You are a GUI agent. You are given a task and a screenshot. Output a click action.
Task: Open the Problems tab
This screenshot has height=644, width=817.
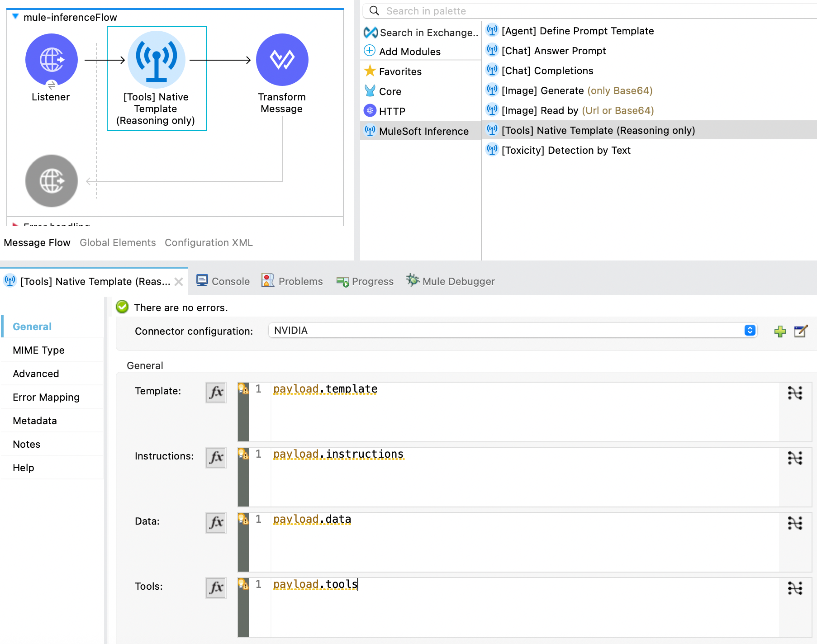coord(292,281)
